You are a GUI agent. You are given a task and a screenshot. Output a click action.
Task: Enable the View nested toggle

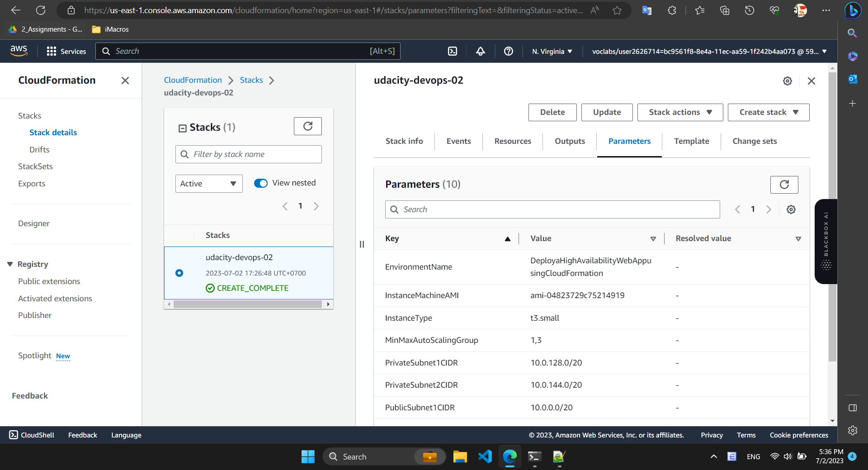coord(261,183)
